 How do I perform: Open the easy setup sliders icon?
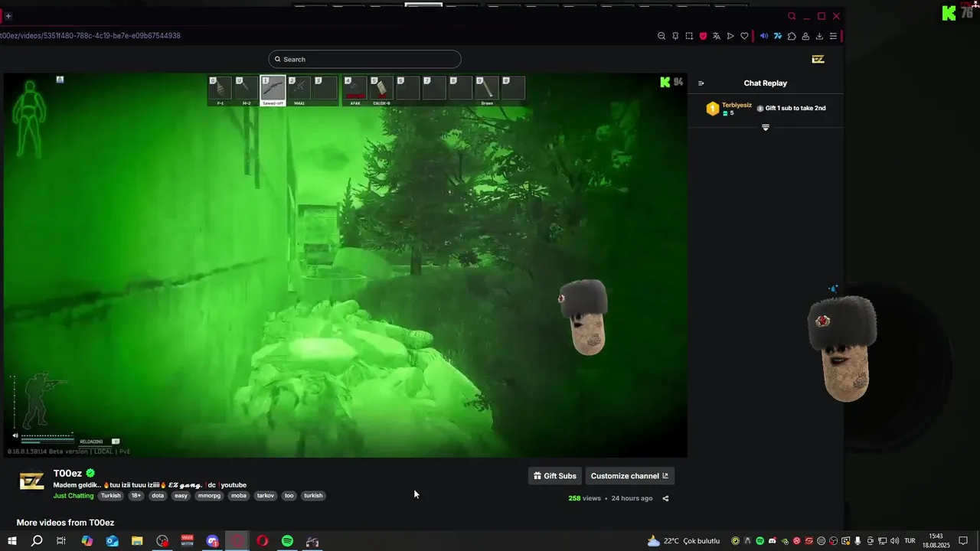click(x=833, y=36)
